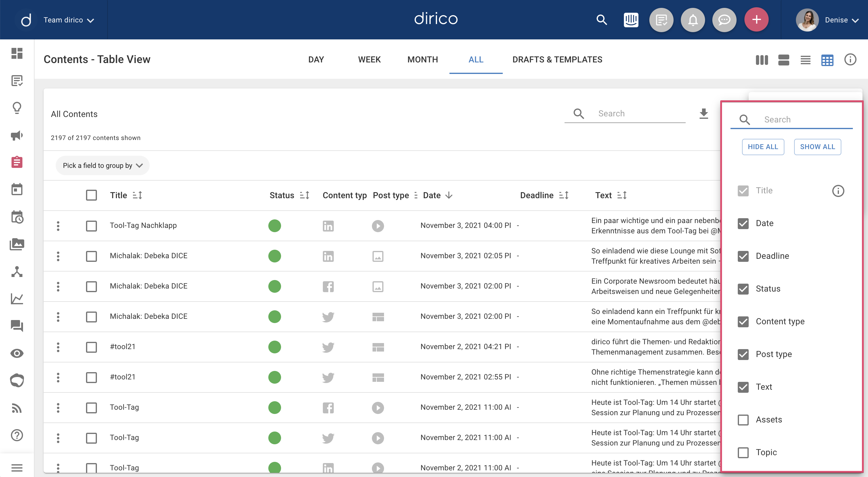Viewport: 868px width, 477px height.
Task: Enable the Topic column checkbox
Action: [x=743, y=452]
